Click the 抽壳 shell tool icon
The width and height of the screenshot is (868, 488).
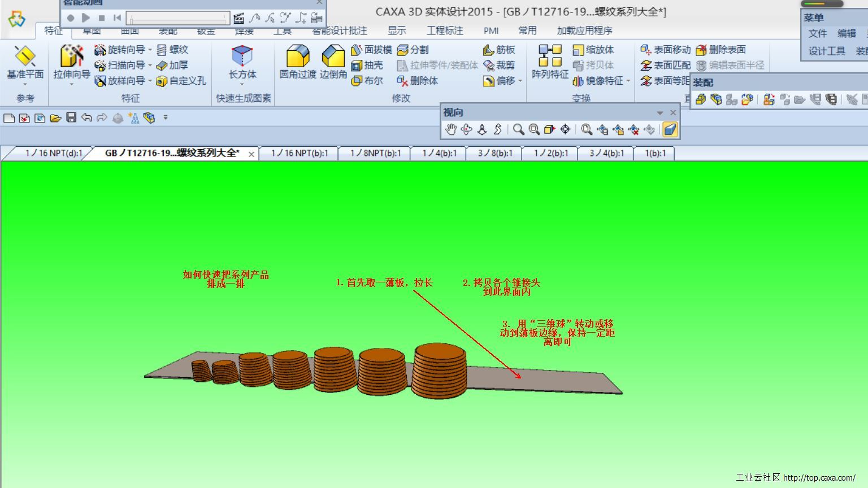click(x=357, y=66)
